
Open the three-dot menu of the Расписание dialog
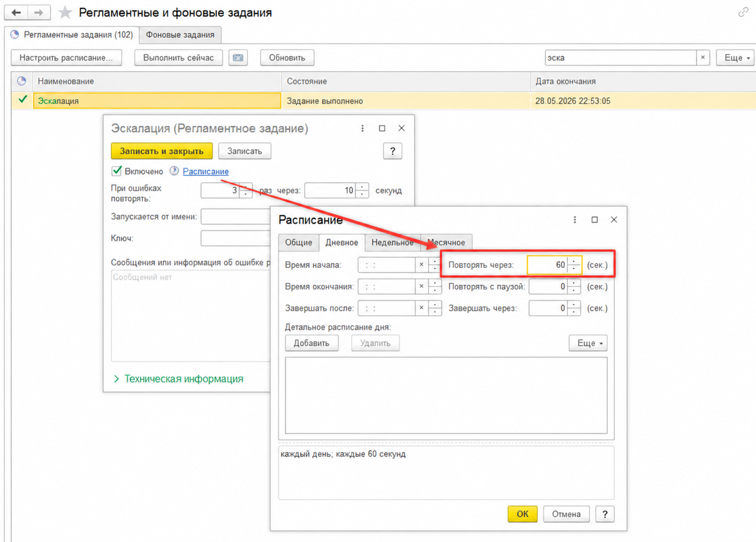click(574, 220)
